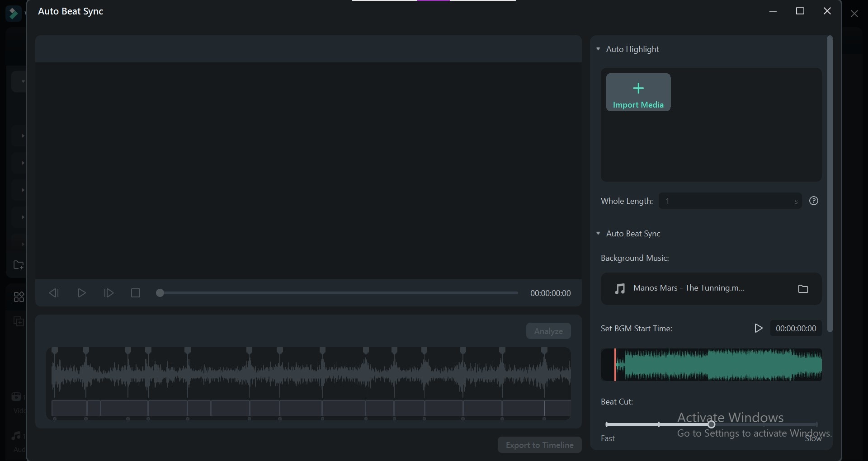The width and height of the screenshot is (868, 461).
Task: Click the right panel vertical scrollbar
Action: click(x=830, y=184)
